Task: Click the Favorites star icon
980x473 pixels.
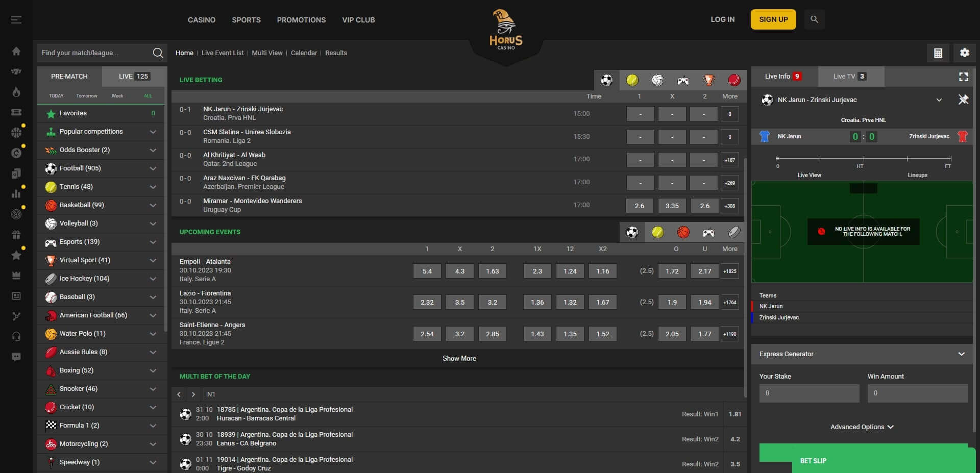Action: tap(51, 114)
